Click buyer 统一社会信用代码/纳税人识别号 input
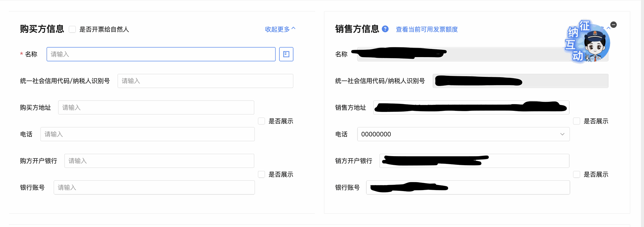 tap(205, 81)
